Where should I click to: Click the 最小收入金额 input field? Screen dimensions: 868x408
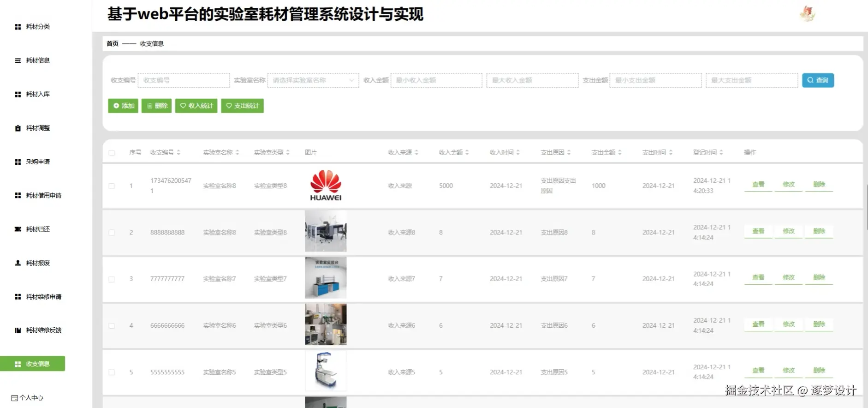pyautogui.click(x=436, y=80)
